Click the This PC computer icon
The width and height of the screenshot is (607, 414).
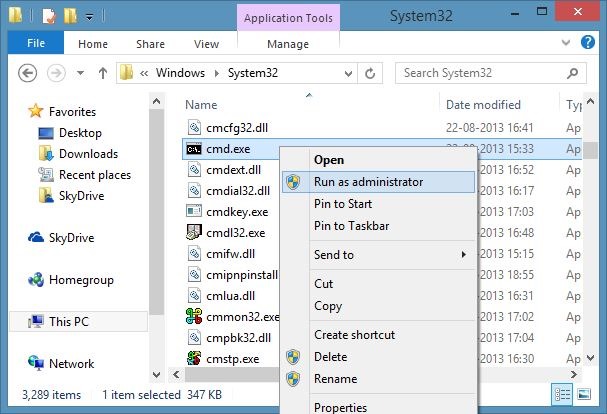(36, 321)
